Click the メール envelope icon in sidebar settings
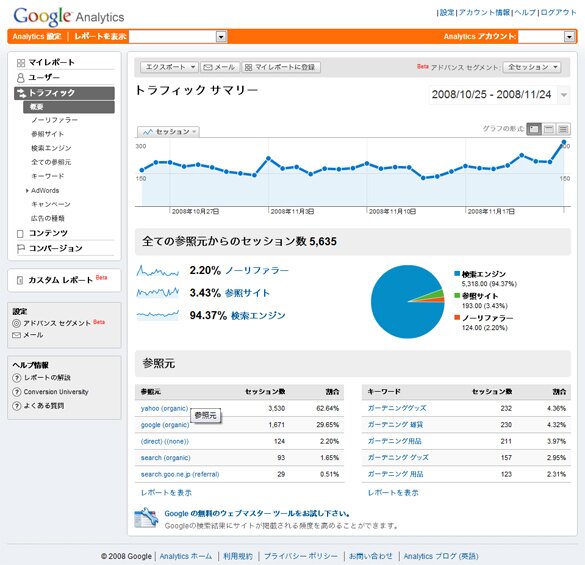585x565 pixels. click(x=16, y=335)
